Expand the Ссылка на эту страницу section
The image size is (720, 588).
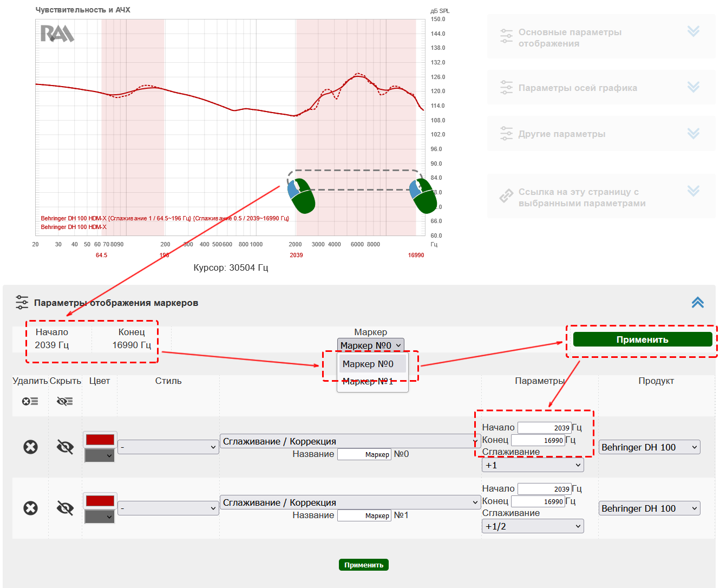693,191
